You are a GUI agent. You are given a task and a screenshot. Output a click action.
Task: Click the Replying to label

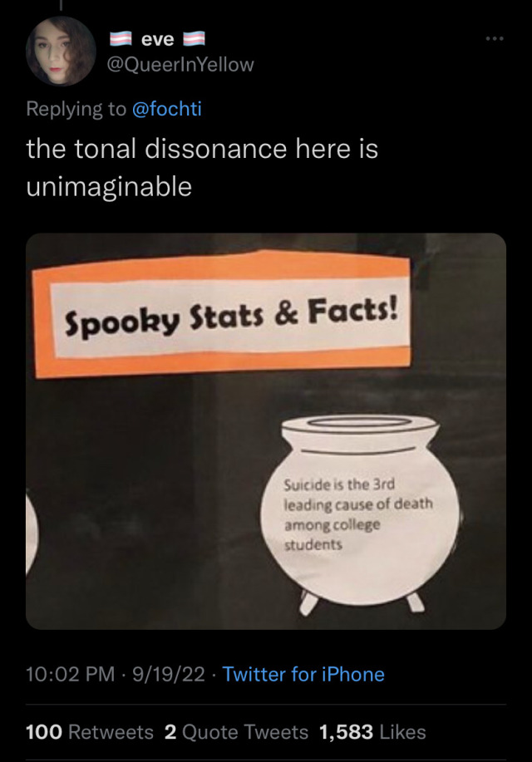[x=76, y=108]
